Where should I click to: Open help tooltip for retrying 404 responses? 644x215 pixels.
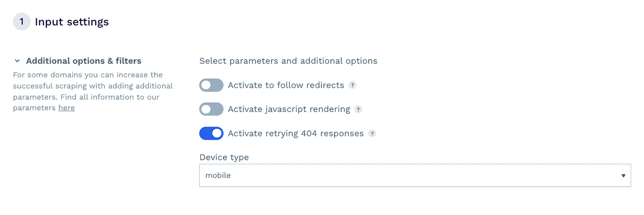click(372, 133)
